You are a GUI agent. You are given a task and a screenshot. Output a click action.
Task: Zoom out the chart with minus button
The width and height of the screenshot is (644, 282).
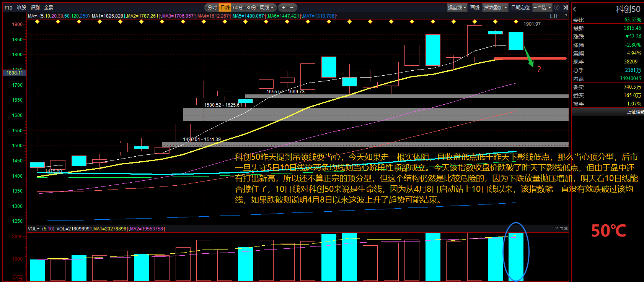tap(292, 8)
